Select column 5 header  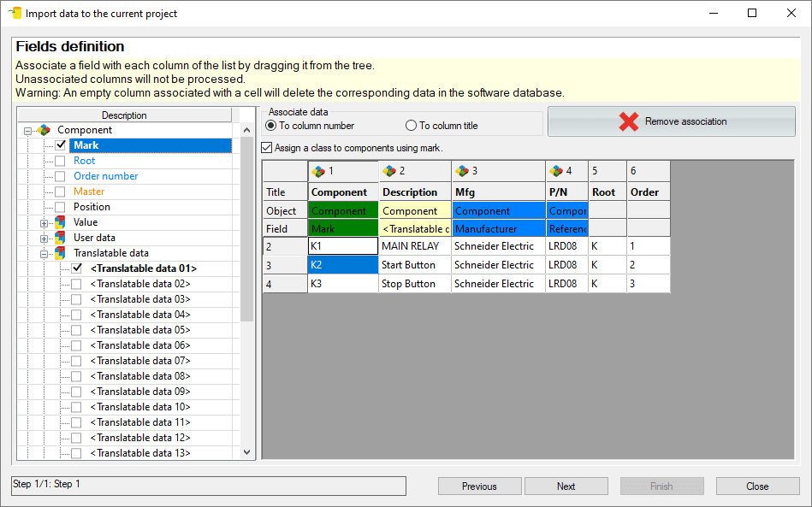pos(608,171)
